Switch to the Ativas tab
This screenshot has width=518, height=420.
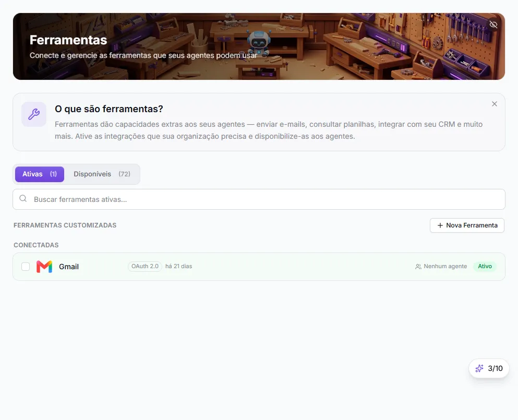point(40,174)
